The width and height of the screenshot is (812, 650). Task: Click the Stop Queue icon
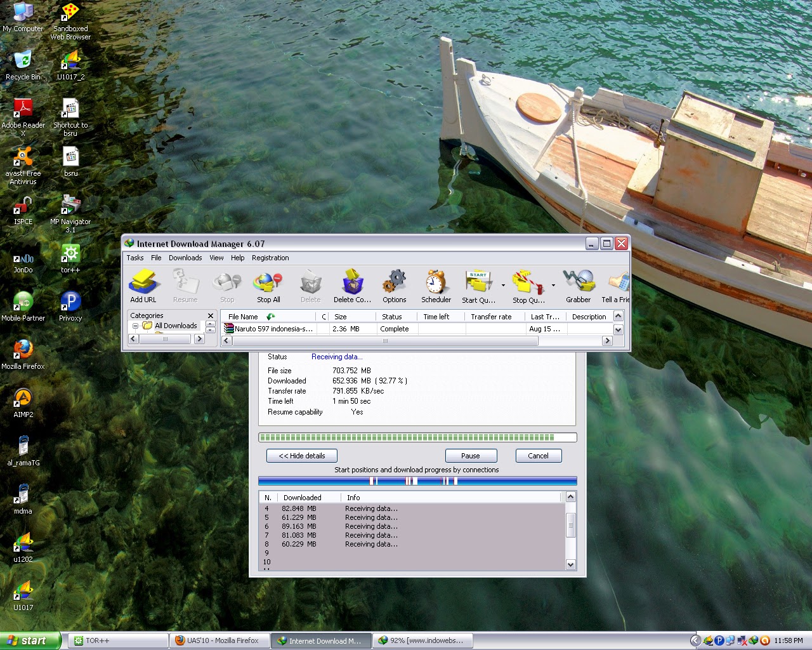pos(528,286)
